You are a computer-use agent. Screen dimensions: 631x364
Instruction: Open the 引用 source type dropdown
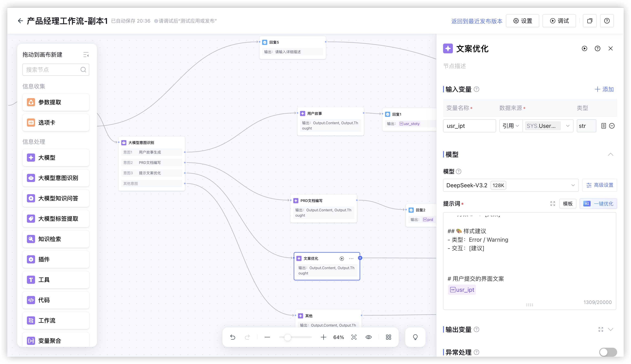tap(511, 126)
